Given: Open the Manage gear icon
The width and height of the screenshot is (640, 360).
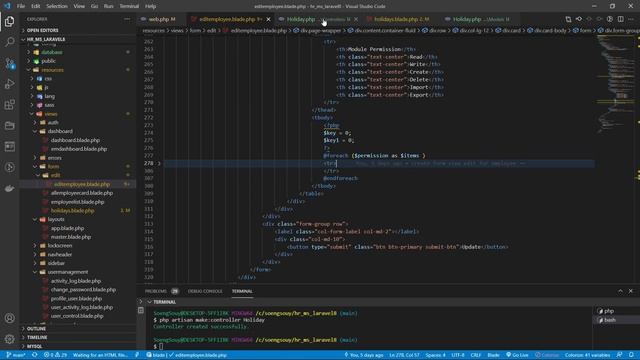Looking at the screenshot, I should 9,338.
